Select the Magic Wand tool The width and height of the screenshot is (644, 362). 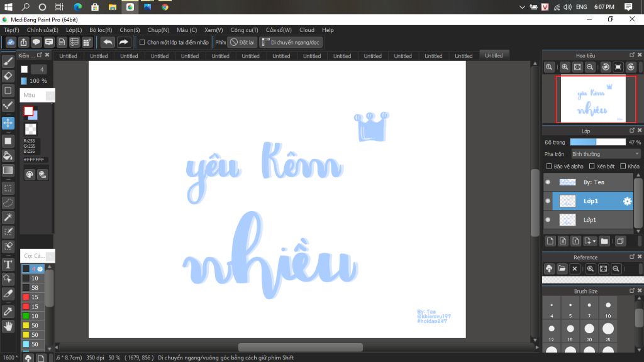coord(8,217)
